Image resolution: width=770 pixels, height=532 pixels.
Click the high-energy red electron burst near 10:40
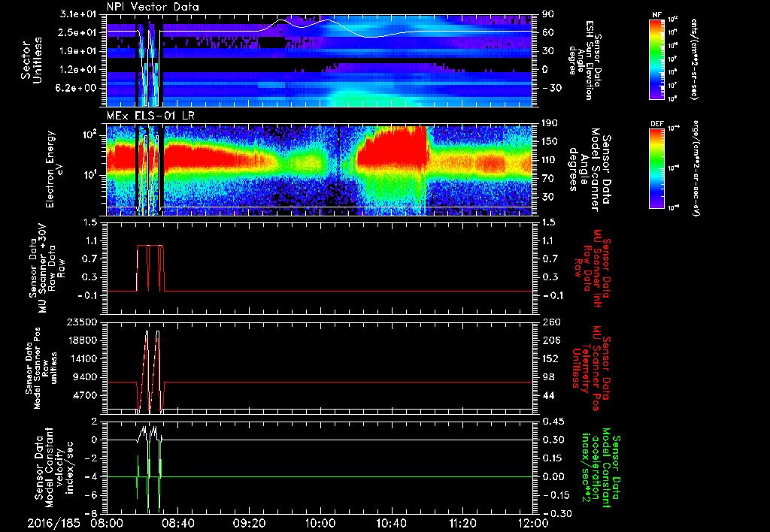coord(393,147)
